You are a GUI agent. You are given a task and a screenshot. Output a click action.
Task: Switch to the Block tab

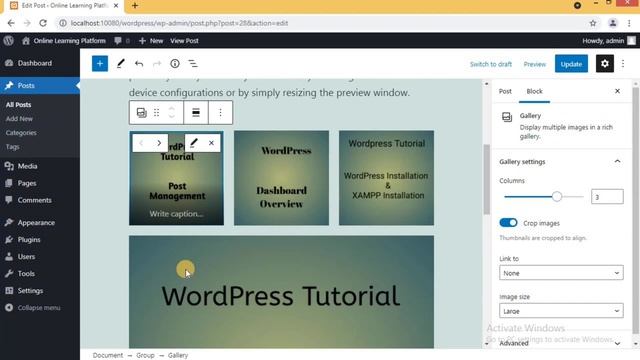(x=534, y=91)
